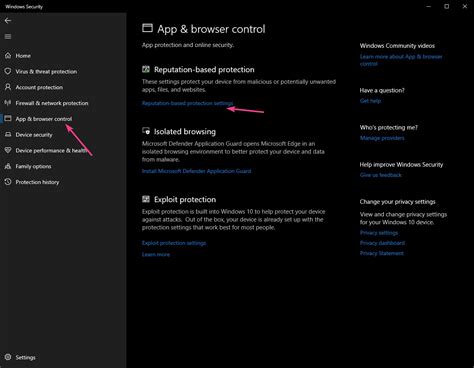Open Reputation-based protection settings link
474x368 pixels.
pos(187,103)
